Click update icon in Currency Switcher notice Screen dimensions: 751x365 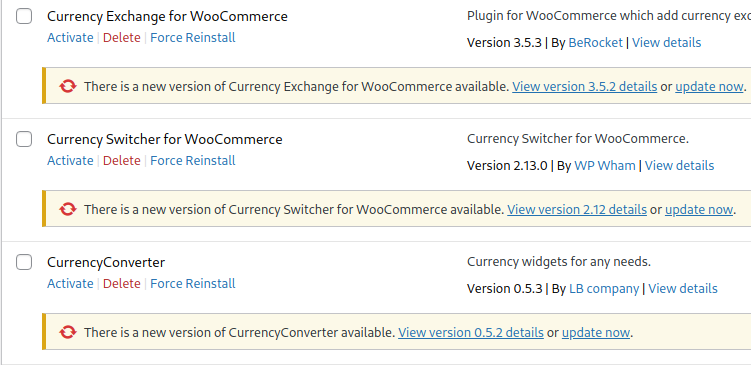68,209
